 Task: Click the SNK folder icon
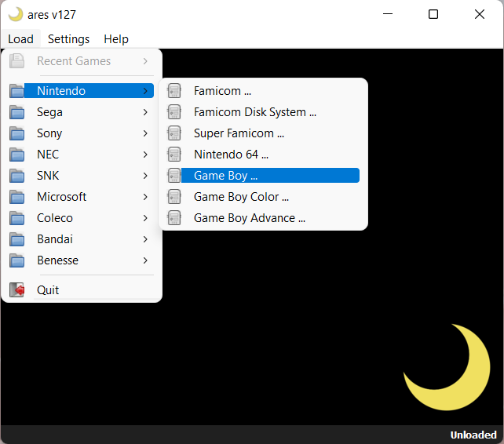[x=16, y=176]
